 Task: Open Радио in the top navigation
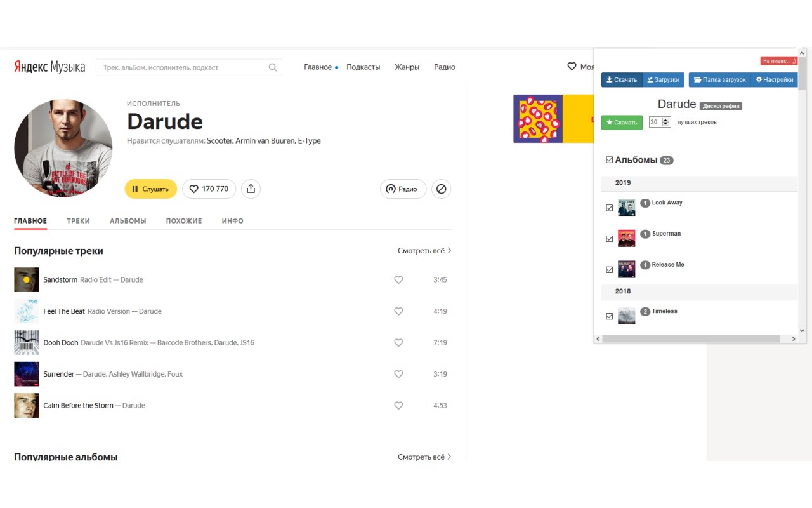click(445, 67)
